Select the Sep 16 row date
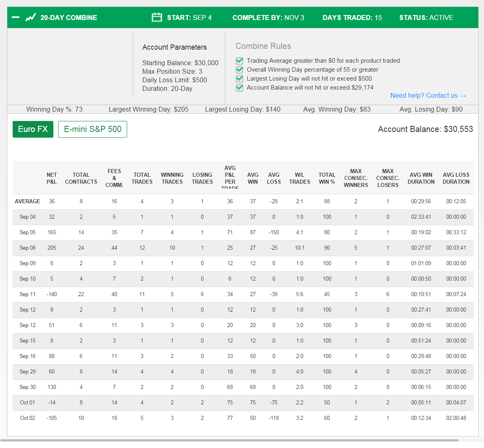The image size is (484, 448). [x=27, y=356]
